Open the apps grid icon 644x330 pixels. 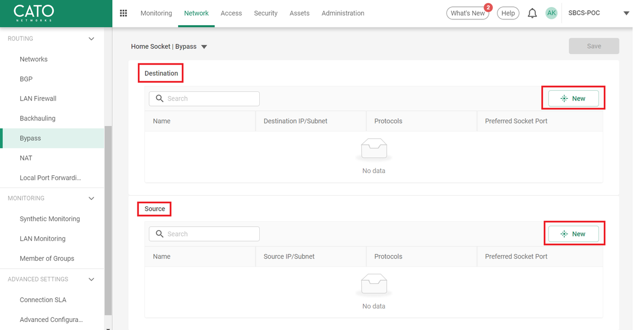(123, 13)
